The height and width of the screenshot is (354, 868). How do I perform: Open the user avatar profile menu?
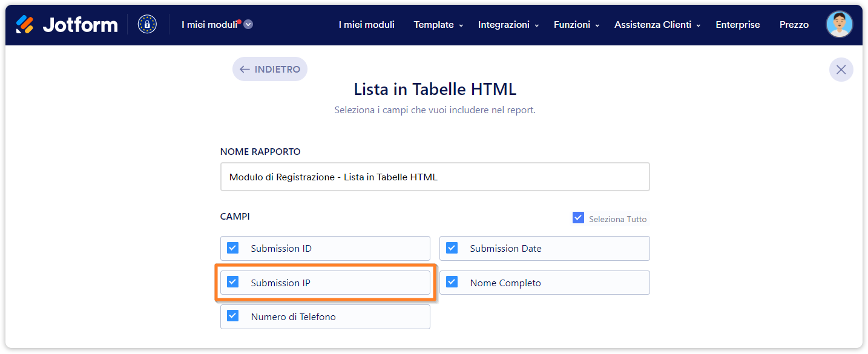[839, 24]
